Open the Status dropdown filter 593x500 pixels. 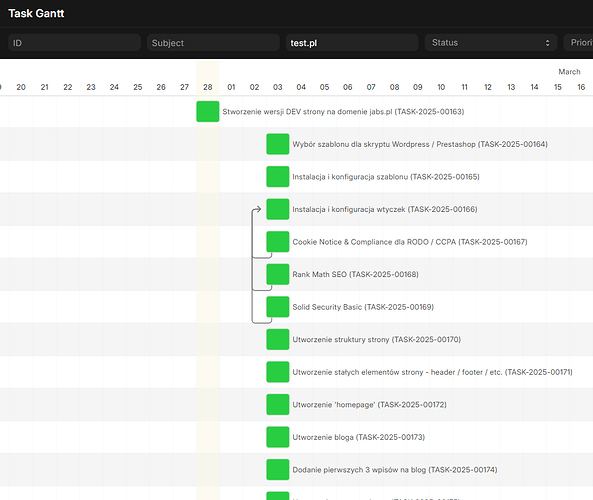click(491, 43)
